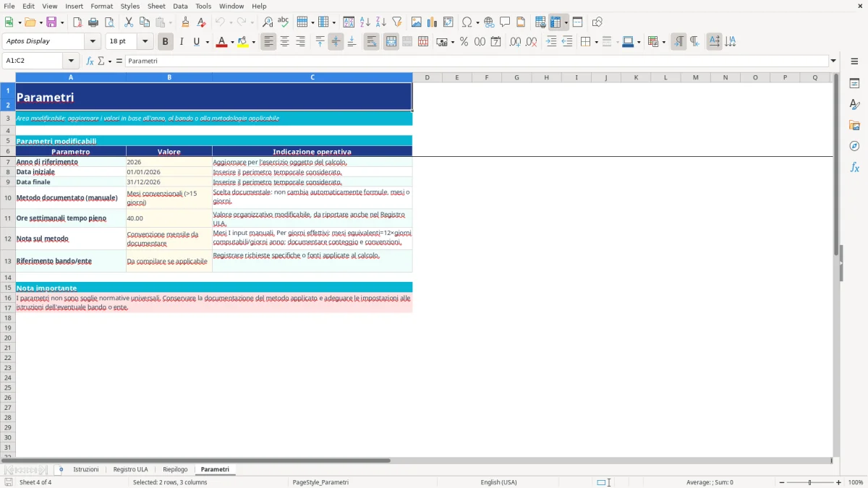The width and height of the screenshot is (868, 488).
Task: Insert a special character (Omega)
Action: tap(467, 22)
